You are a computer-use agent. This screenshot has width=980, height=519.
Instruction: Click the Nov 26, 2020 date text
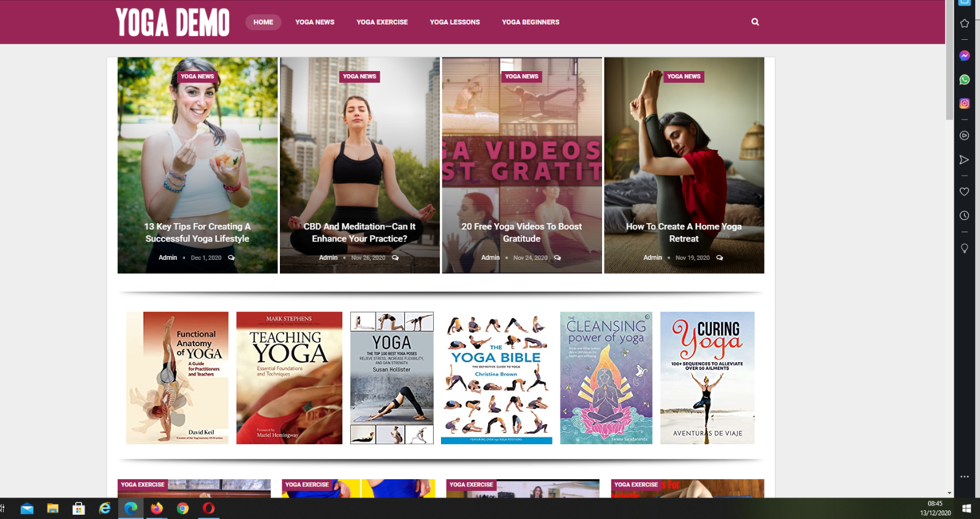[368, 258]
